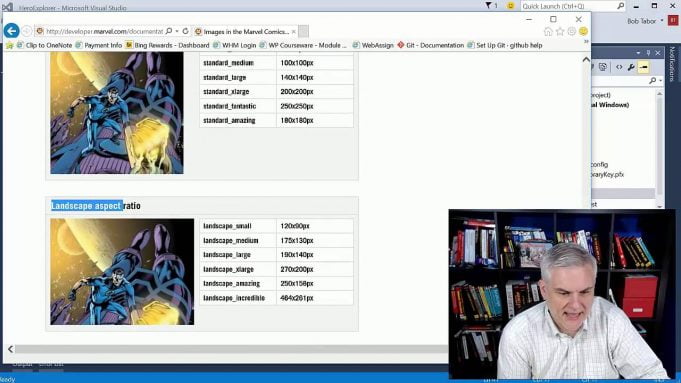The height and width of the screenshot is (383, 681).
Task: Click the Visual Studio feedback smiley icon
Action: (511, 6)
